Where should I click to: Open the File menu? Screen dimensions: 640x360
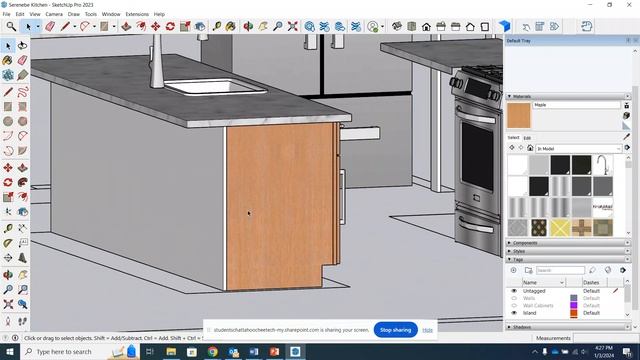point(7,14)
